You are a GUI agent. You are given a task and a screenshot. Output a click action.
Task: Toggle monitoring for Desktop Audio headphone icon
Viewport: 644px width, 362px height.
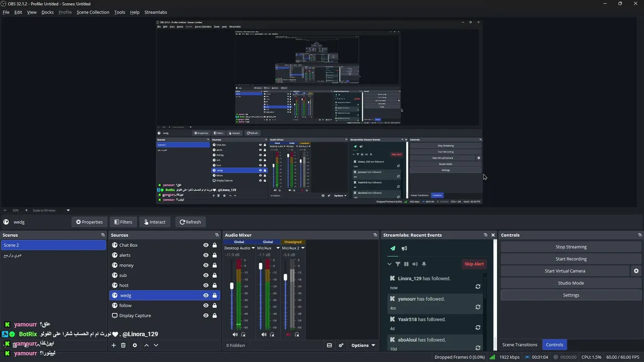[244, 334]
